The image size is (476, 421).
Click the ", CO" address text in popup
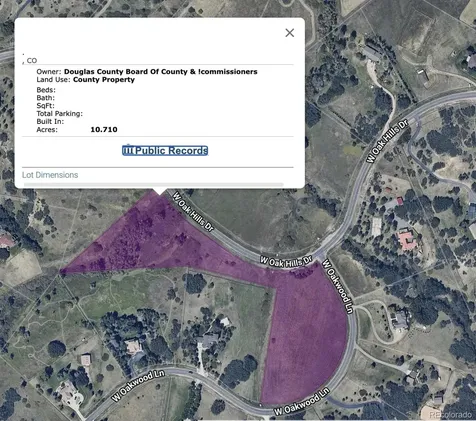[x=29, y=60]
